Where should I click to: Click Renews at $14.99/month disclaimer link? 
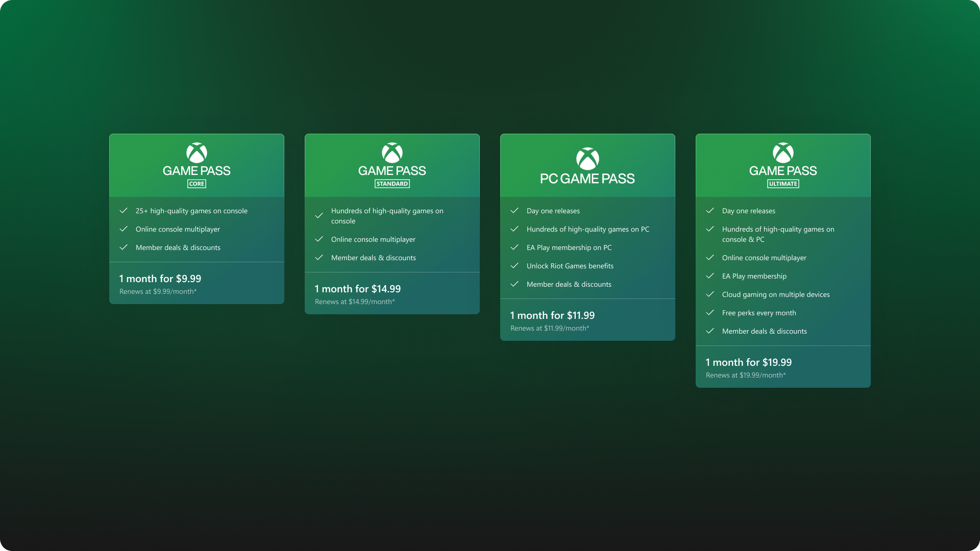355,302
